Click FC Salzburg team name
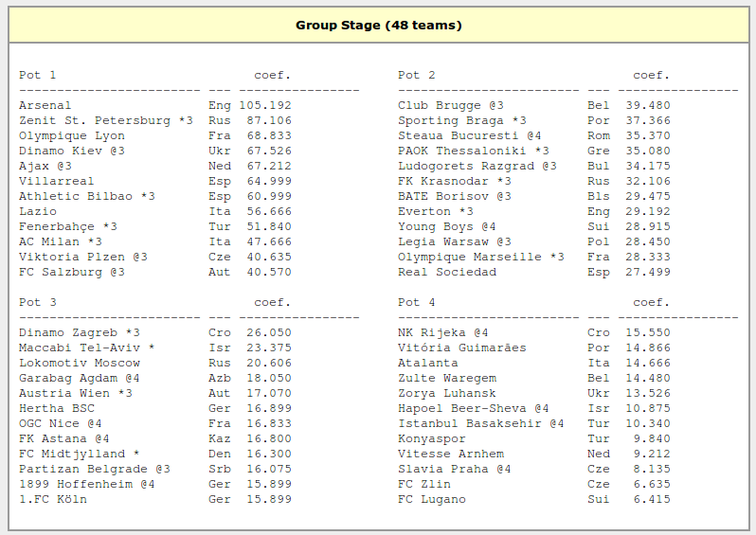 point(61,272)
